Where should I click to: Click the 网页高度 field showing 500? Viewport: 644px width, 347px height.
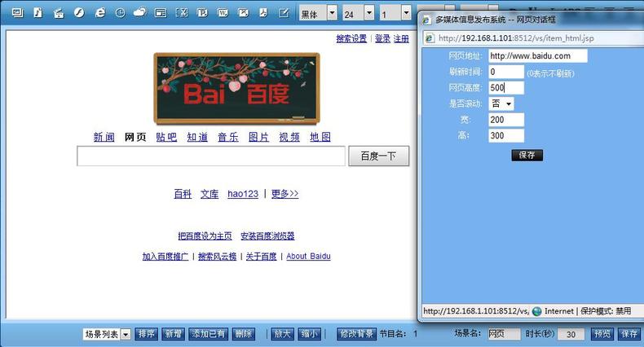[x=506, y=88]
